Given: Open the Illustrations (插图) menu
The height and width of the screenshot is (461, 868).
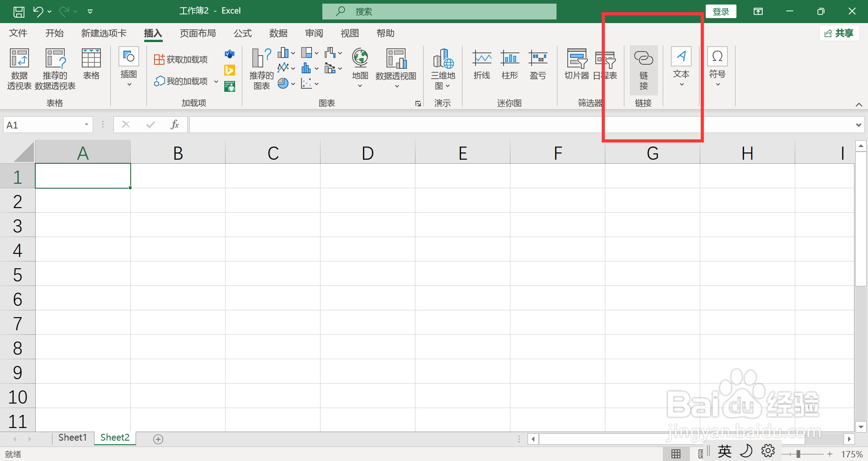Looking at the screenshot, I should [129, 68].
